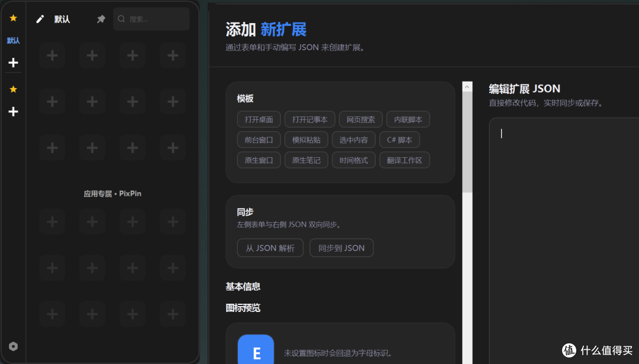Click the 图标预览 section heading
The image size is (639, 364).
243,308
